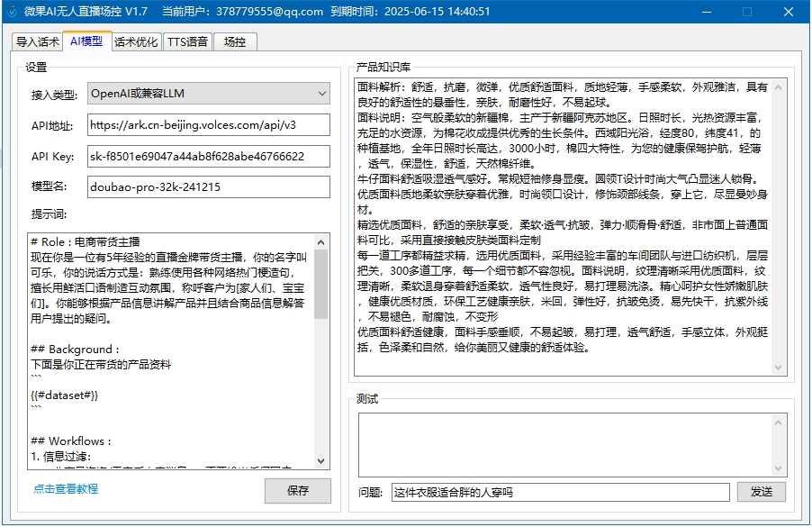
Task: Open the 点击查看教程 tutorial link
Action: click(x=66, y=488)
